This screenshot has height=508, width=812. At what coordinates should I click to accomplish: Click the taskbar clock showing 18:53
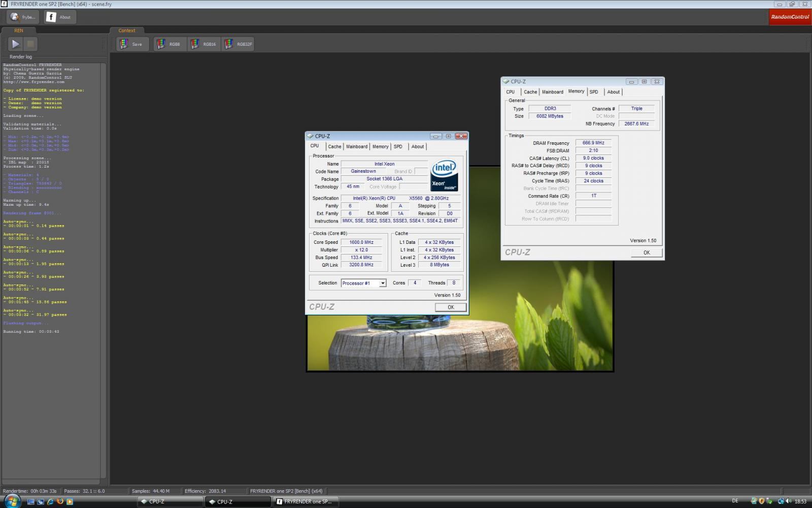800,501
